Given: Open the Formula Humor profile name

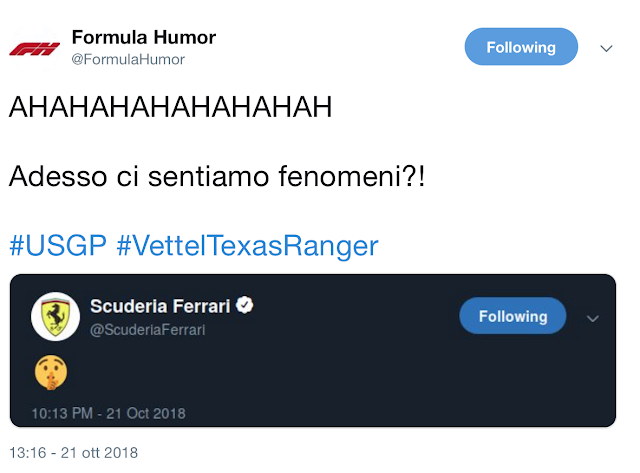Looking at the screenshot, I should point(144,38).
